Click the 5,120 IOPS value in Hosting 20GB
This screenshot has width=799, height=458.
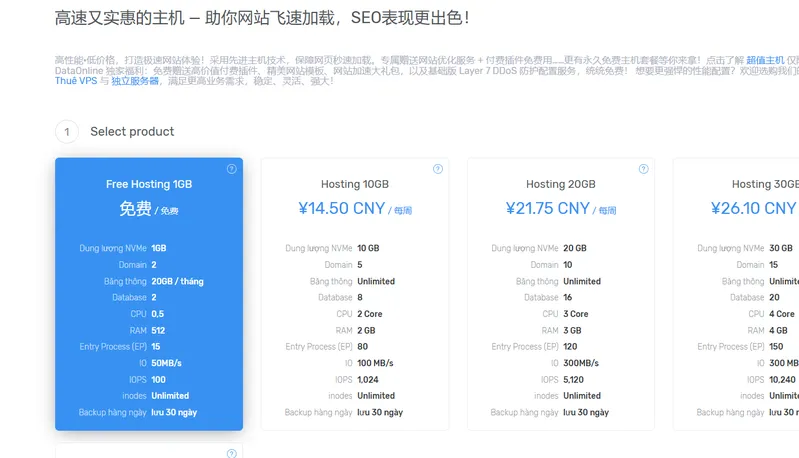click(x=575, y=379)
